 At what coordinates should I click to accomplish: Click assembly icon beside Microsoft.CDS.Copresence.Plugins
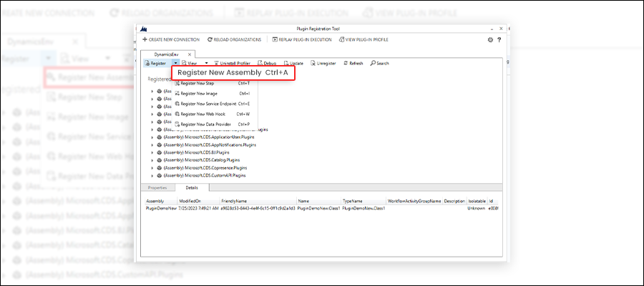tap(160, 168)
